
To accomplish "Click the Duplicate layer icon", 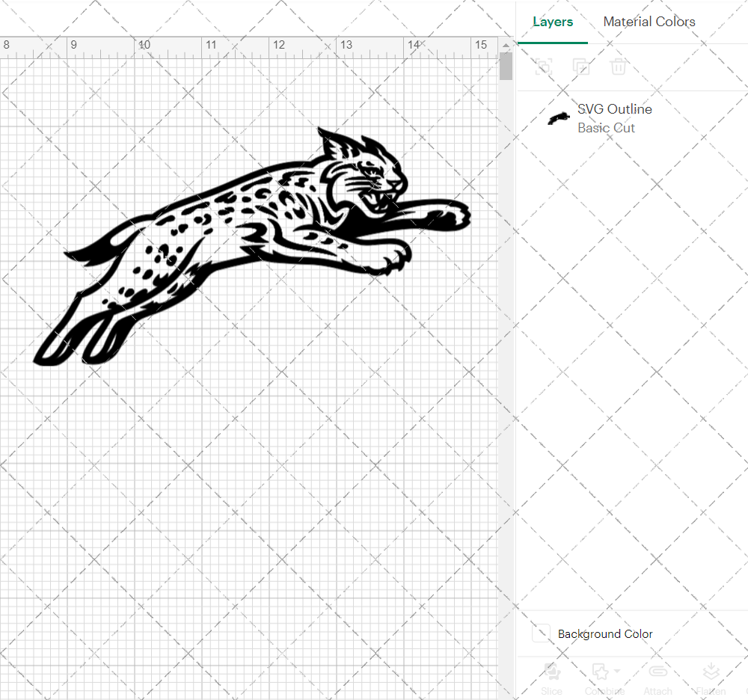I will (x=580, y=67).
